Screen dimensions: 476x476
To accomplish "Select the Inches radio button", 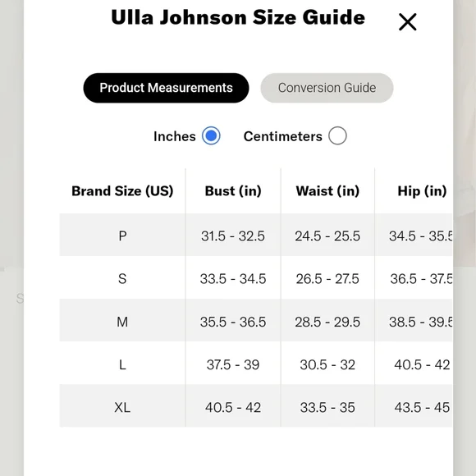I will point(211,135).
